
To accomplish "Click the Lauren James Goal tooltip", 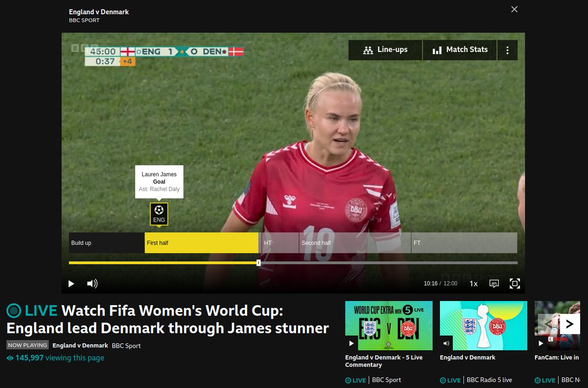I will (x=159, y=181).
